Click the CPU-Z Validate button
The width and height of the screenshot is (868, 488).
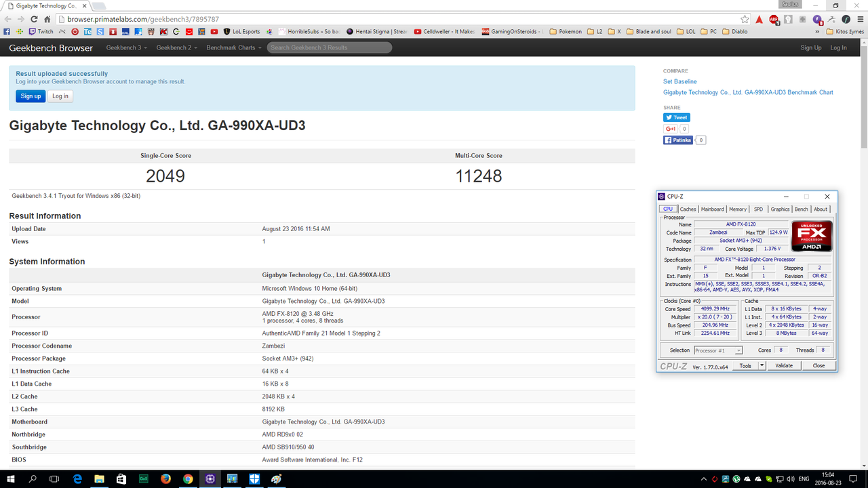784,365
